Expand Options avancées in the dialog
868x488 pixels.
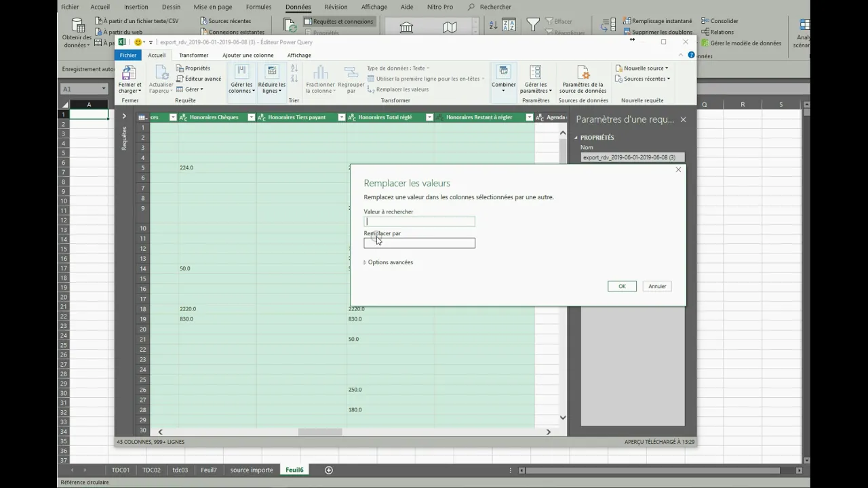coord(388,262)
